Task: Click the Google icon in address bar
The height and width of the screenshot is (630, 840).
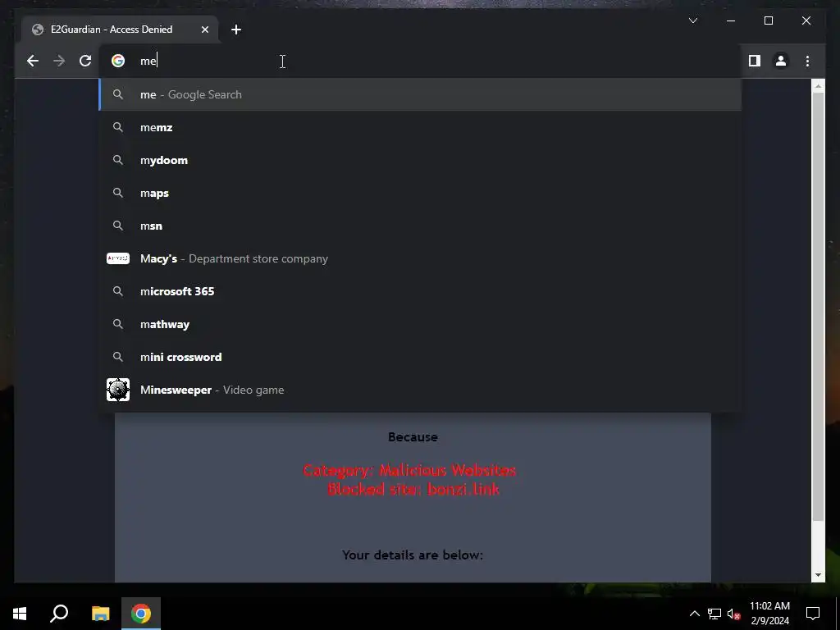Action: coord(118,61)
